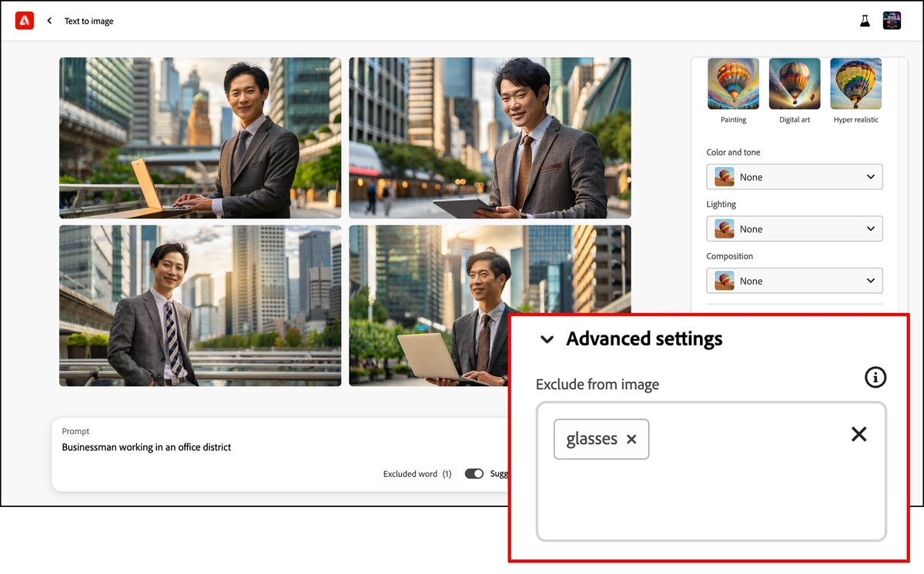Open the Composition dropdown
The image size is (924, 574).
(x=795, y=281)
